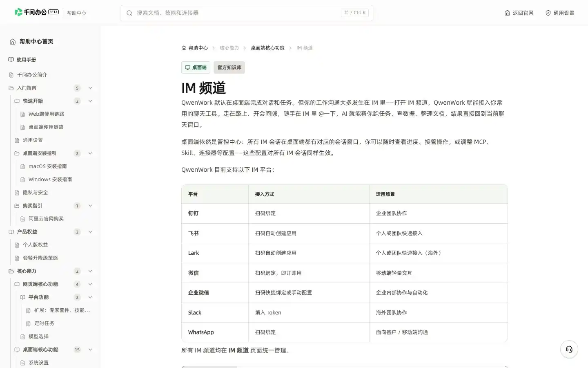Click the search magnifier icon
This screenshot has width=588, height=368.
pyautogui.click(x=129, y=13)
